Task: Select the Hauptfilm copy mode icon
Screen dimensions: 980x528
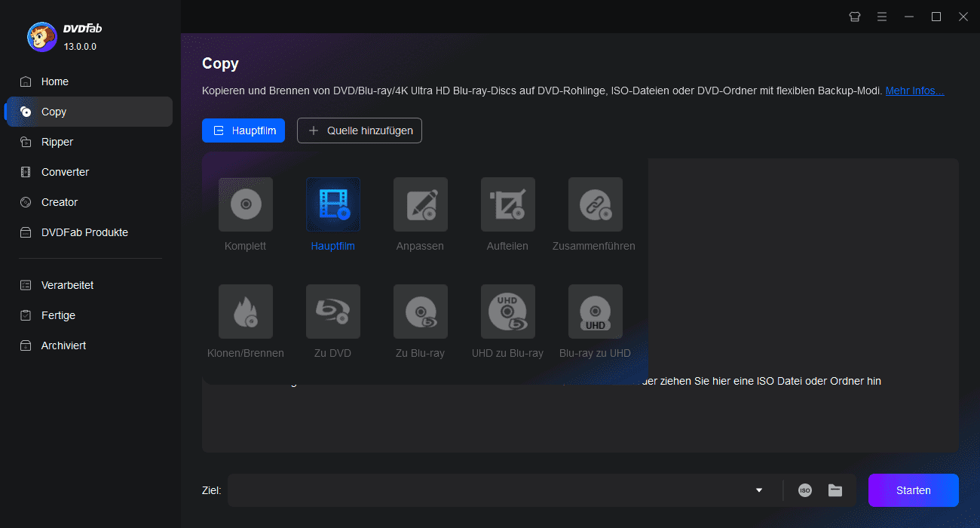Action: [333, 204]
